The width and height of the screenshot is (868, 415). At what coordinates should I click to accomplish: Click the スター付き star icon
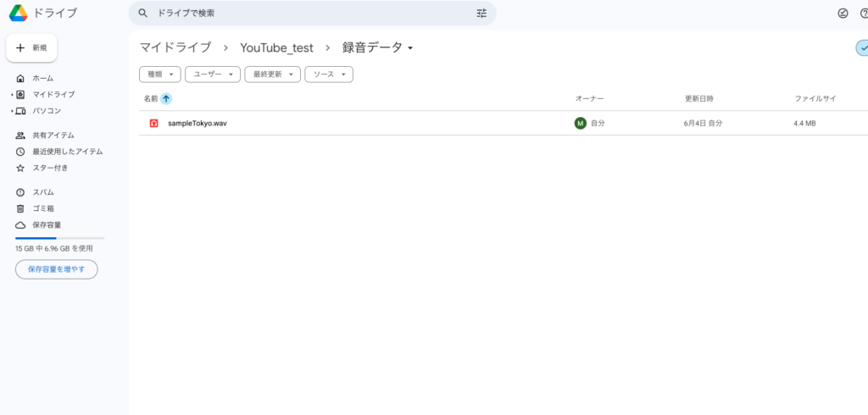(x=20, y=168)
